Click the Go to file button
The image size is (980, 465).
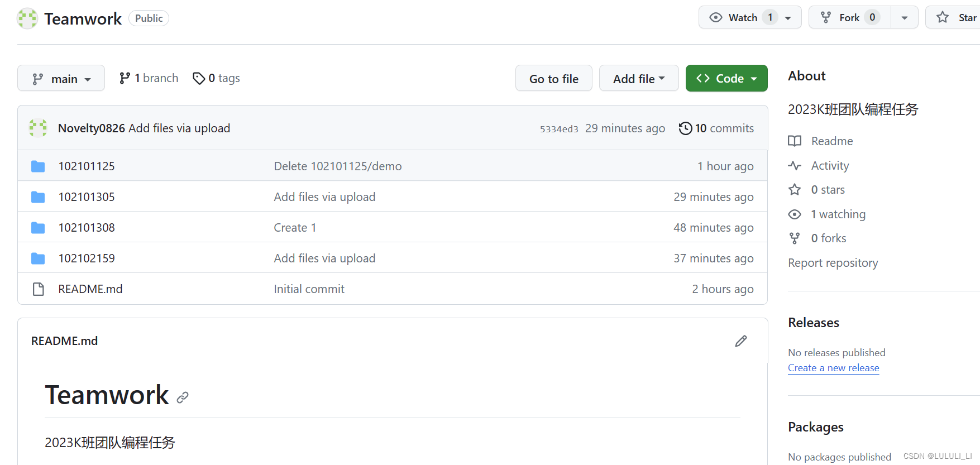pyautogui.click(x=553, y=78)
